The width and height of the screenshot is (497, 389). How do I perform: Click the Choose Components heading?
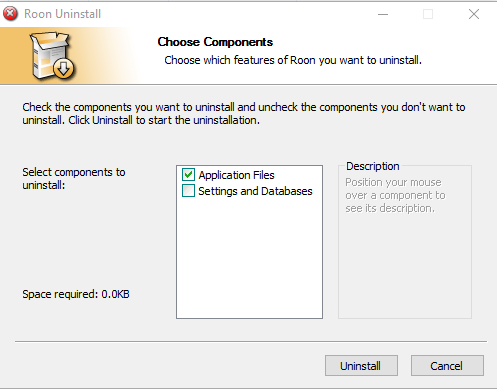pyautogui.click(x=215, y=42)
